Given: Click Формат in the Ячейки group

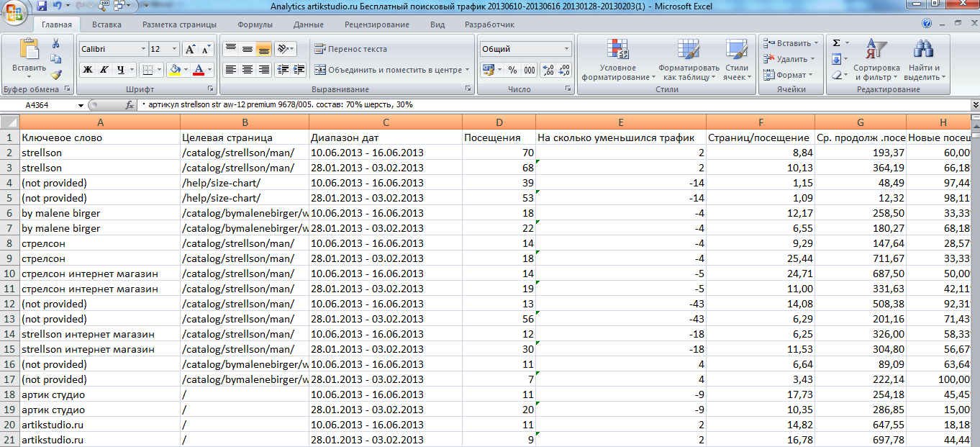Looking at the screenshot, I should click(x=788, y=75).
